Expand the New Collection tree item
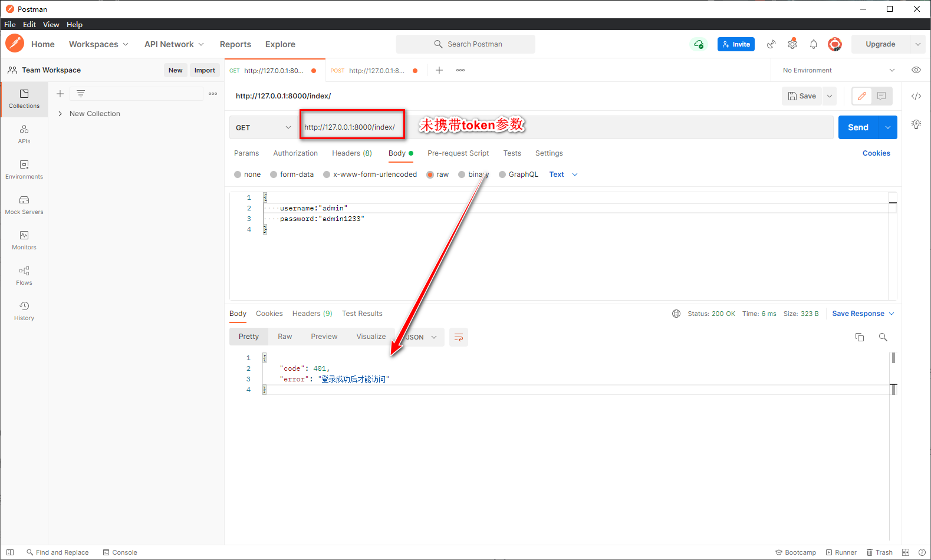 [x=60, y=114]
